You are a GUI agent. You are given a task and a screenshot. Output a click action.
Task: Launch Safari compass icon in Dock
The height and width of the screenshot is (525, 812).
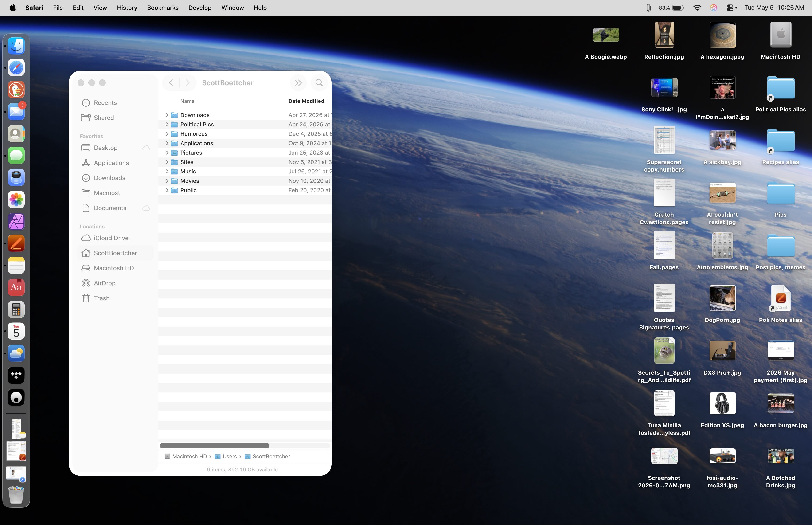pyautogui.click(x=16, y=67)
